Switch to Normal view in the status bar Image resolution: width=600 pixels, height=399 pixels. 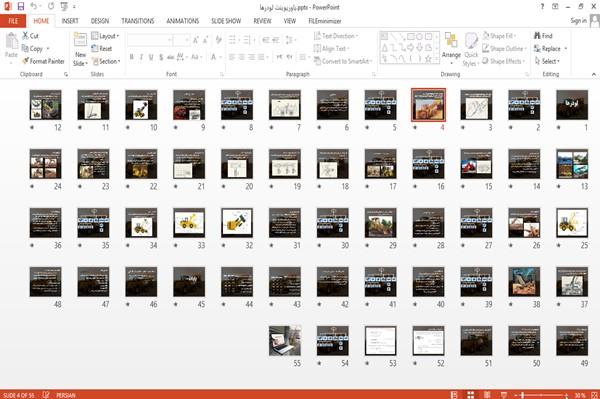pyautogui.click(x=454, y=395)
